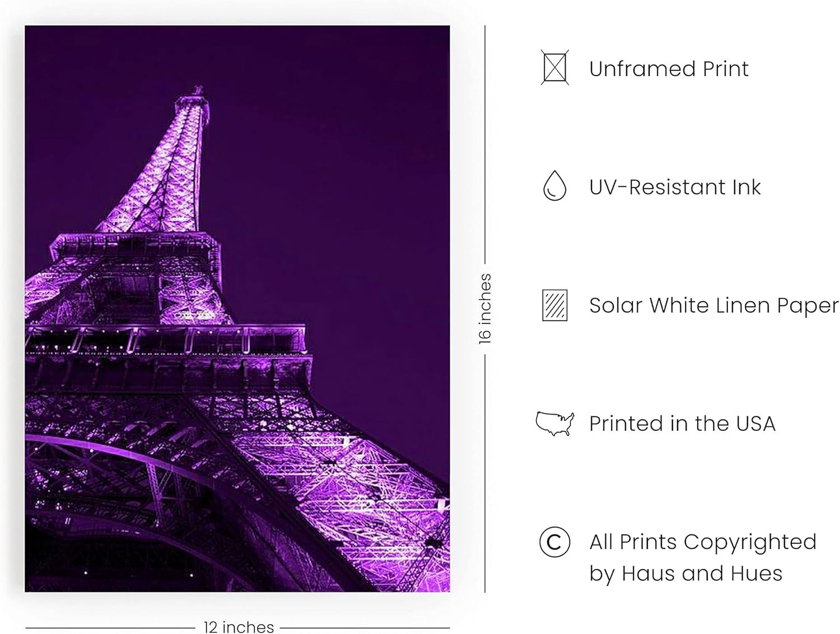This screenshot has width=840, height=634.
Task: Click "All Prints Copyrighted" text line
Action: click(x=703, y=542)
